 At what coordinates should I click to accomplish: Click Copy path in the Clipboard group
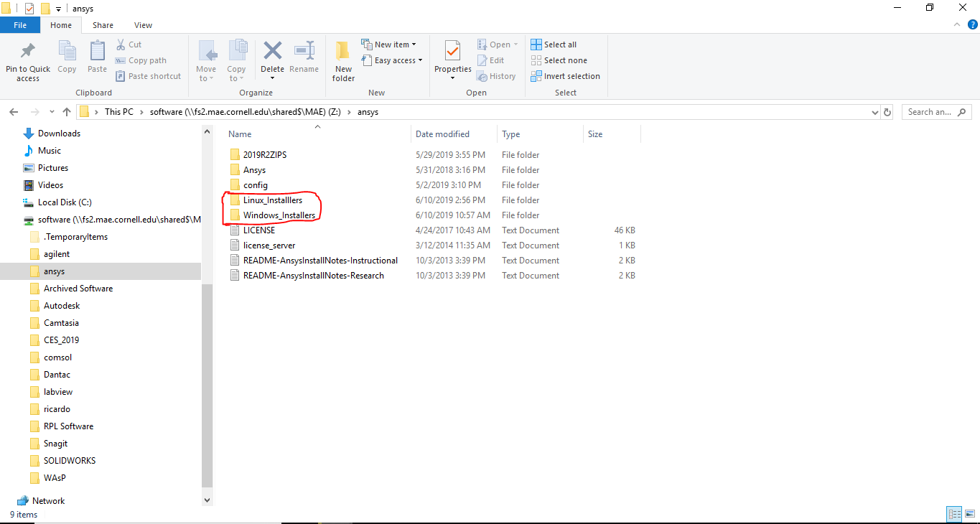[x=141, y=60]
